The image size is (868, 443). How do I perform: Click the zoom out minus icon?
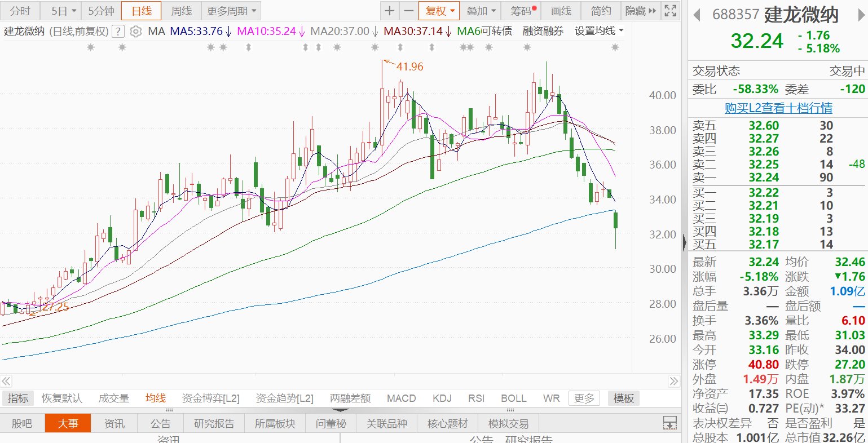click(408, 11)
